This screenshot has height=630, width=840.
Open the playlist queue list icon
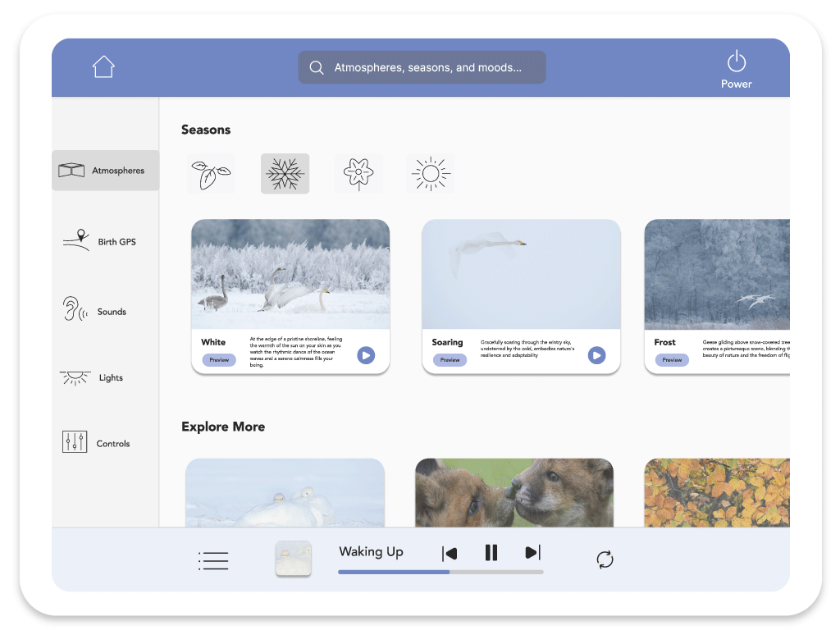pyautogui.click(x=213, y=561)
